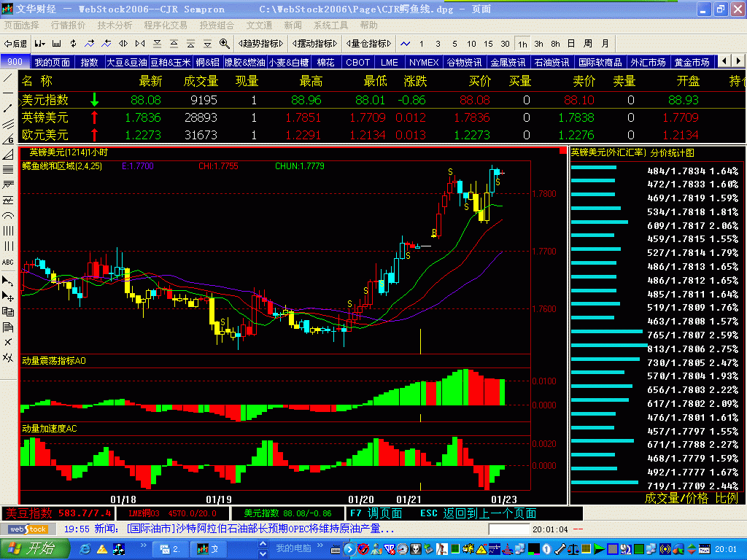747x560 pixels.
Task: Select the ABC text annotation tool
Action: pyautogui.click(x=8, y=262)
